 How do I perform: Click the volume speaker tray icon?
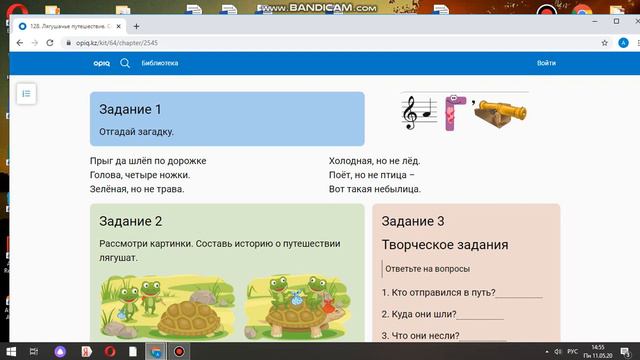pos(558,351)
